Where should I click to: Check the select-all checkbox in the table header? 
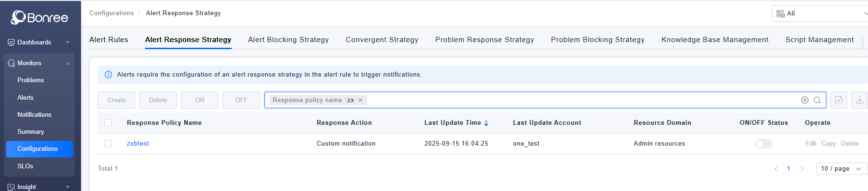click(108, 123)
